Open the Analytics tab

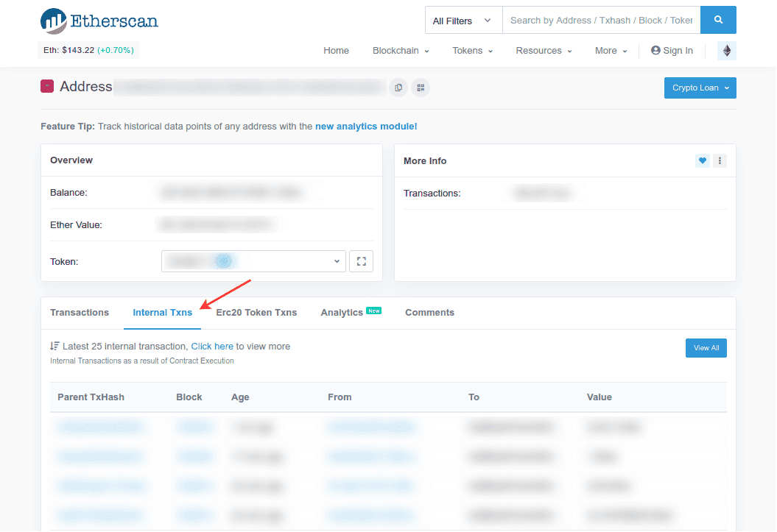[351, 312]
